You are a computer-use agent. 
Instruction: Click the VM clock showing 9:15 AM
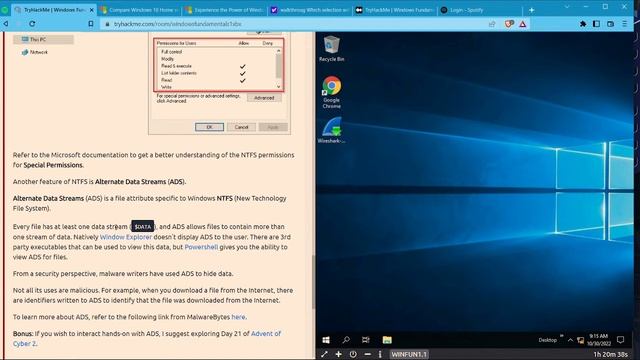pyautogui.click(x=598, y=340)
